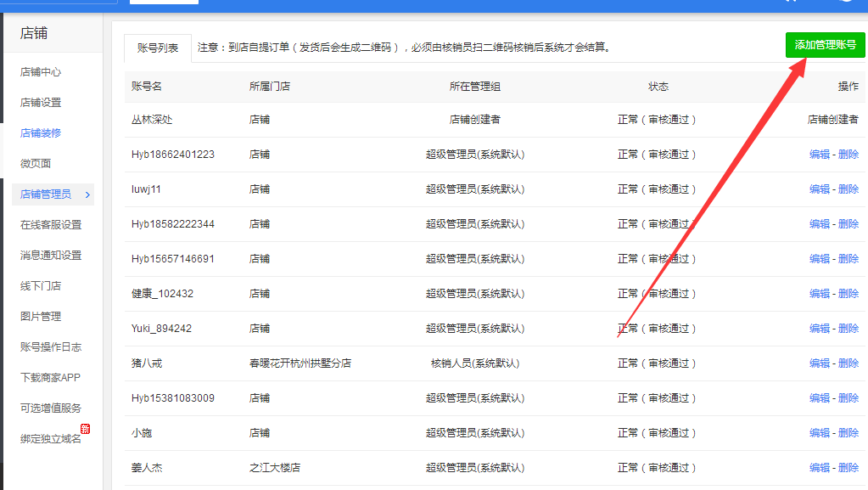Screen dimensions: 868x490
Task: Open 店铺设置 in the sidebar
Action: point(41,103)
